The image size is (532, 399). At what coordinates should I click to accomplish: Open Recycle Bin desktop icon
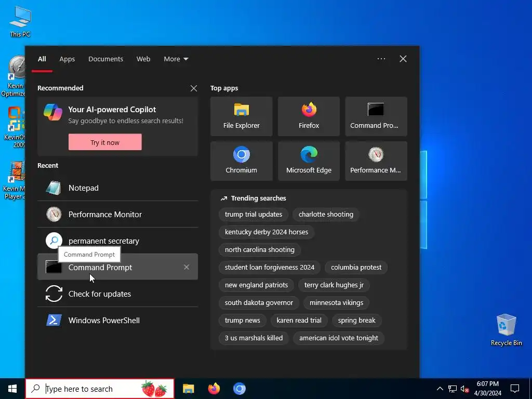(x=506, y=330)
